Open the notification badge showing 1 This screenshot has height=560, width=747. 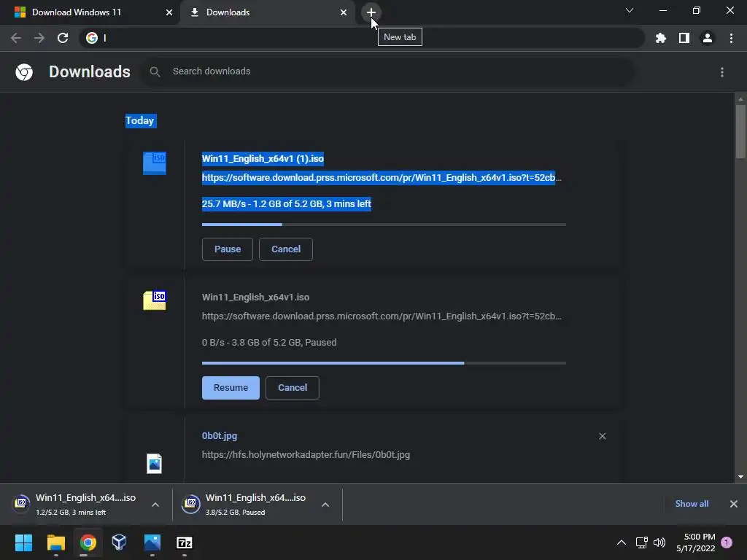click(x=727, y=542)
